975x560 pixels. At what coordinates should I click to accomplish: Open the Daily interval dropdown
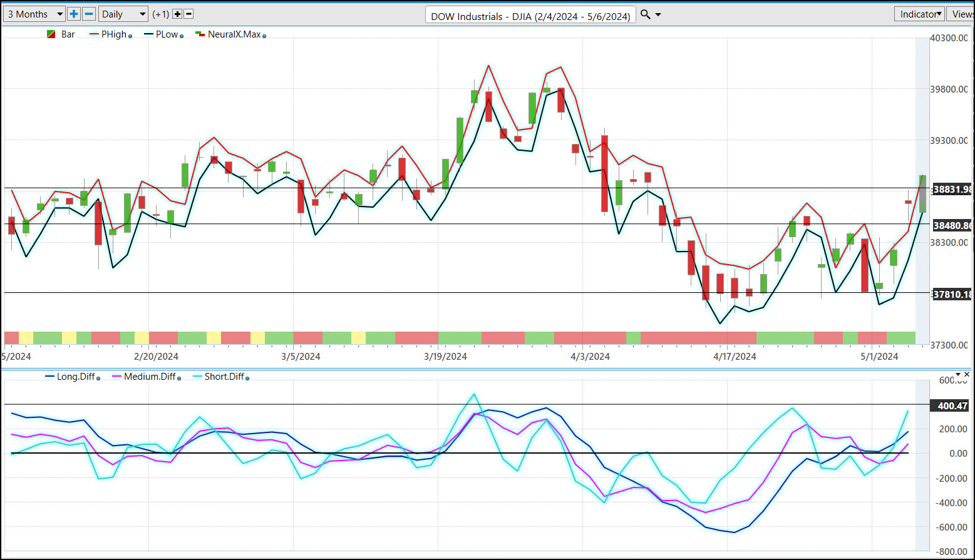123,14
